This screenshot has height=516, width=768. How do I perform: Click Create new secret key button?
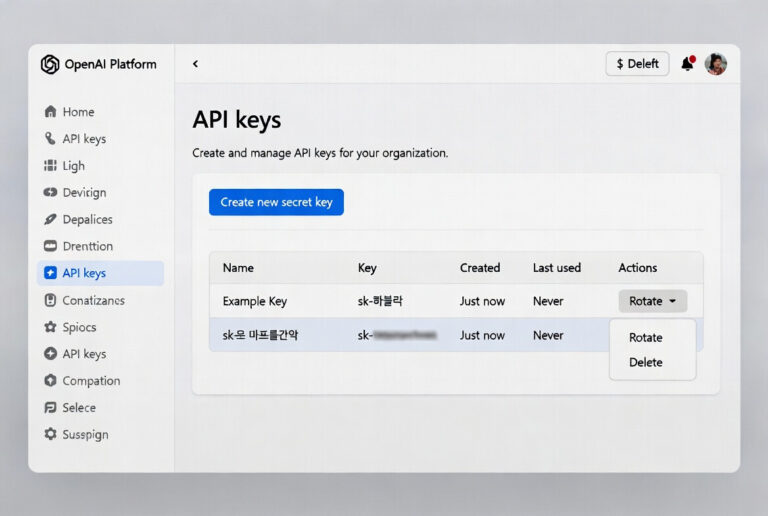pos(276,202)
